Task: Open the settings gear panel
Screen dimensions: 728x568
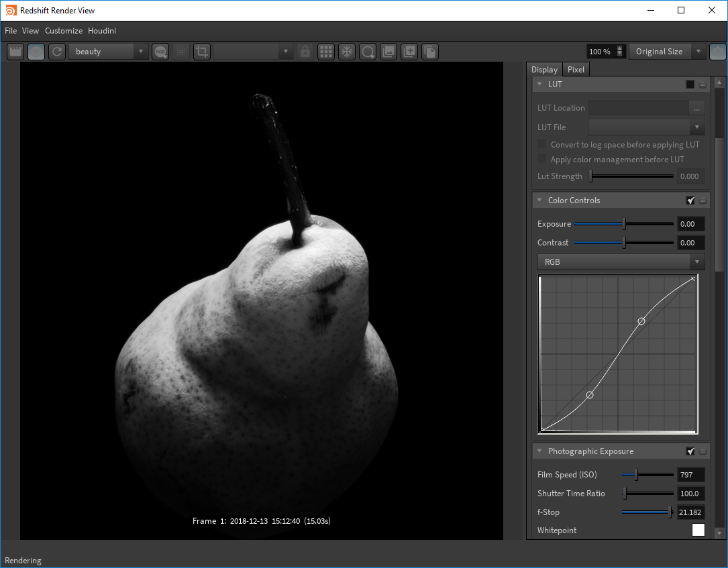Action: [717, 52]
